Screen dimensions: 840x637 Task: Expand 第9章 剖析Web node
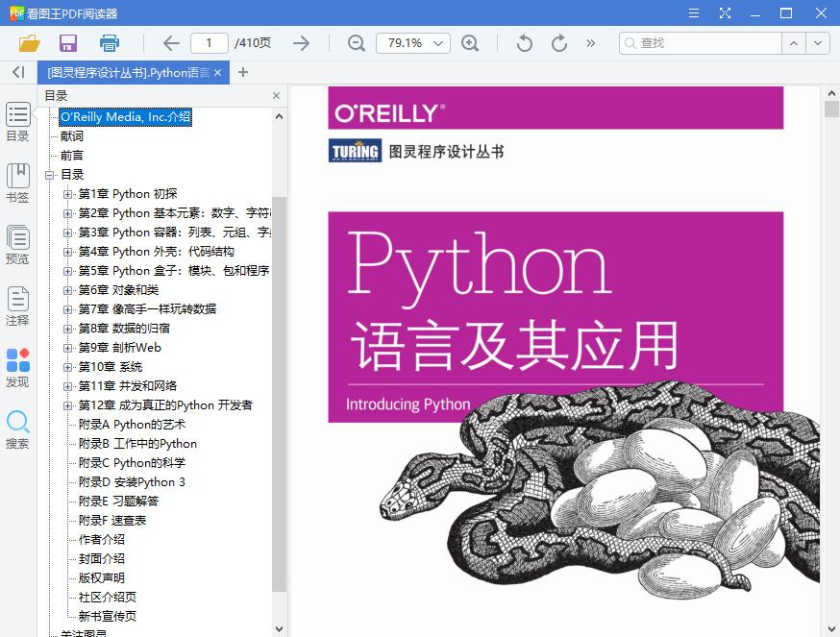point(67,348)
